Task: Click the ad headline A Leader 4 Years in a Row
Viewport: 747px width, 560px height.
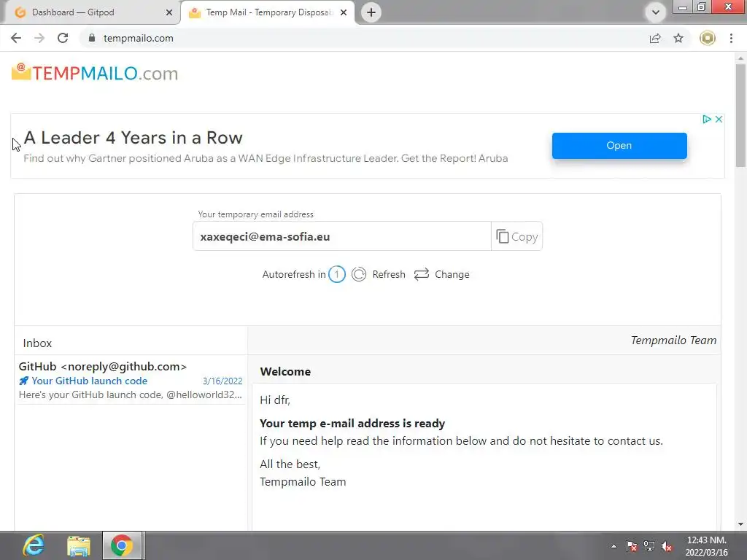Action: click(133, 138)
